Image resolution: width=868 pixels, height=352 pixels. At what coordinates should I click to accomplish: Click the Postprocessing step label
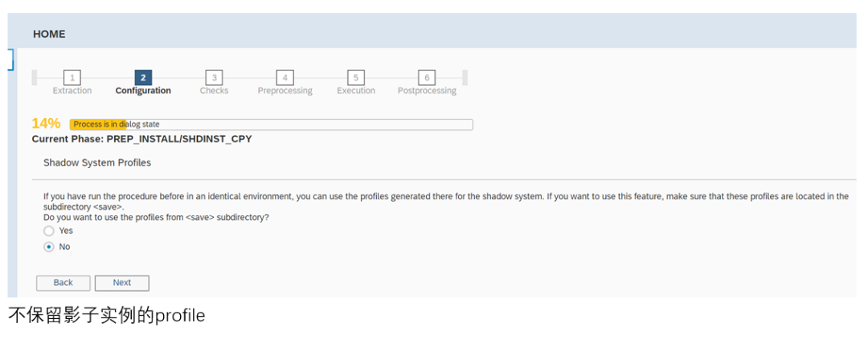point(427,91)
